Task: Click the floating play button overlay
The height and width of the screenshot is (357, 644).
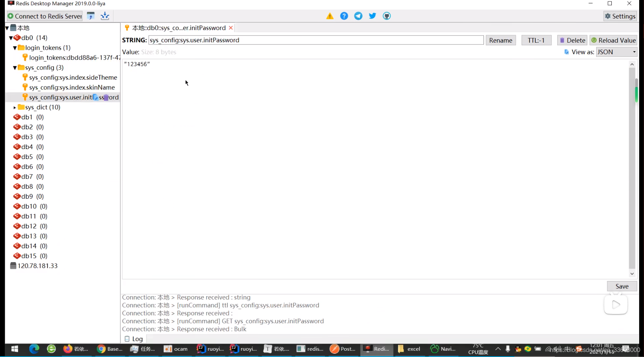Action: pyautogui.click(x=616, y=305)
